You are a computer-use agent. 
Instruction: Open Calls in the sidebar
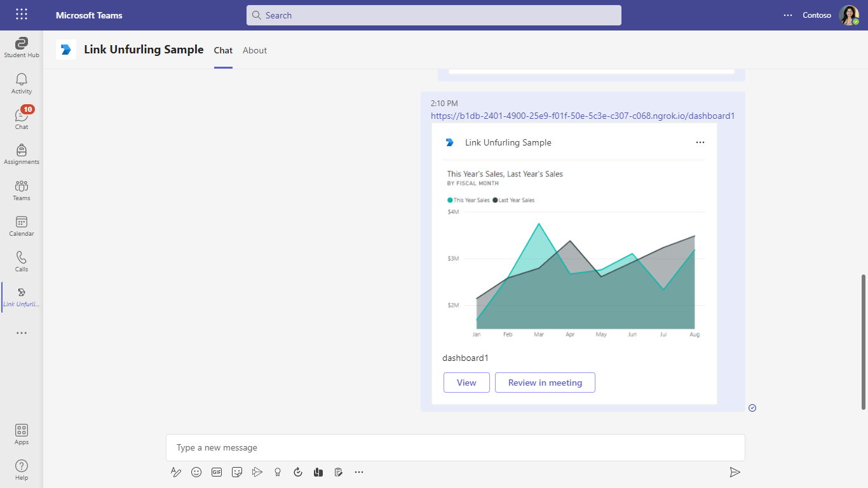(x=22, y=261)
